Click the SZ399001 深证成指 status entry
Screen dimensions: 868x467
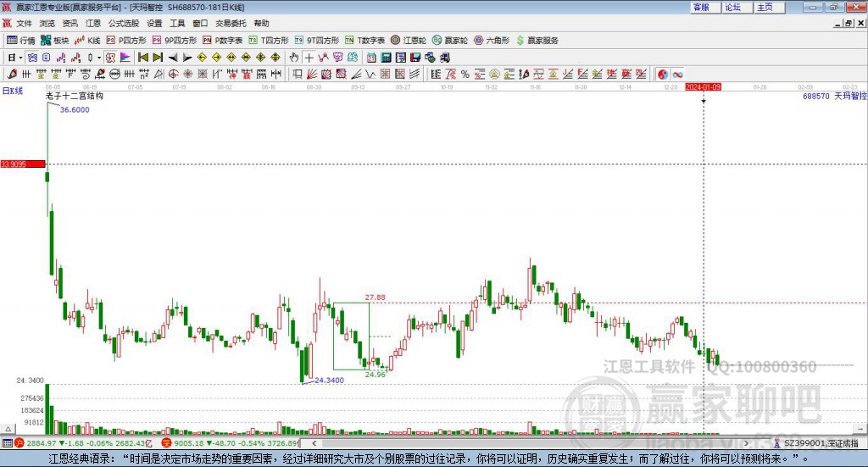[x=815, y=443]
